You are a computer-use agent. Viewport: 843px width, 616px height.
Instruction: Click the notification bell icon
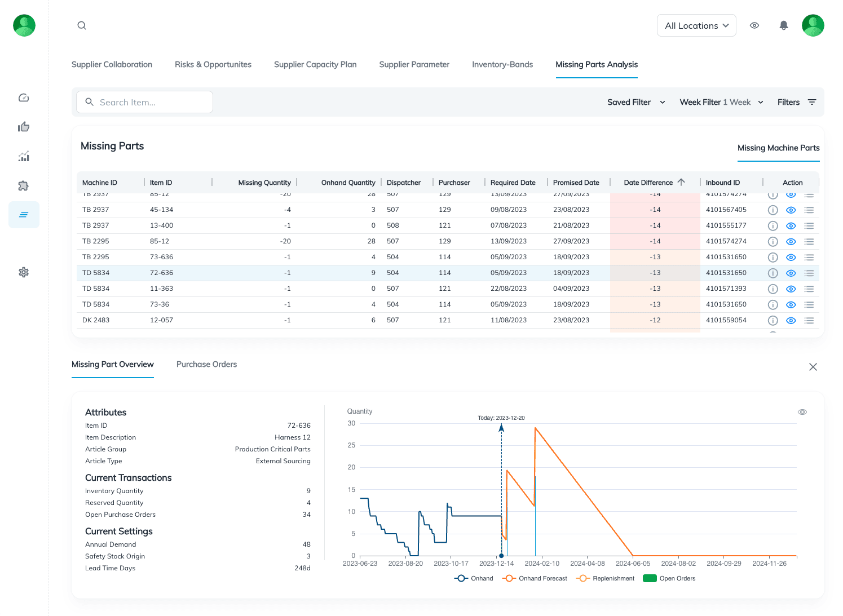783,25
